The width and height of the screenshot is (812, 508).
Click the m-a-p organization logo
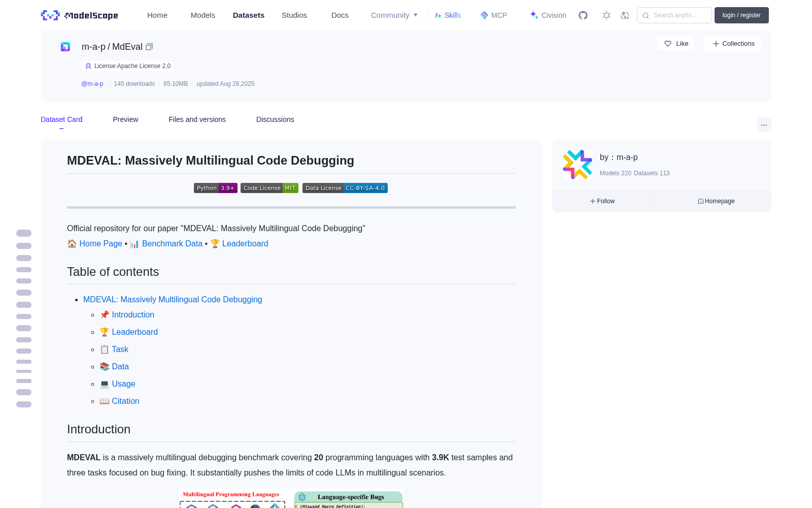point(578,165)
